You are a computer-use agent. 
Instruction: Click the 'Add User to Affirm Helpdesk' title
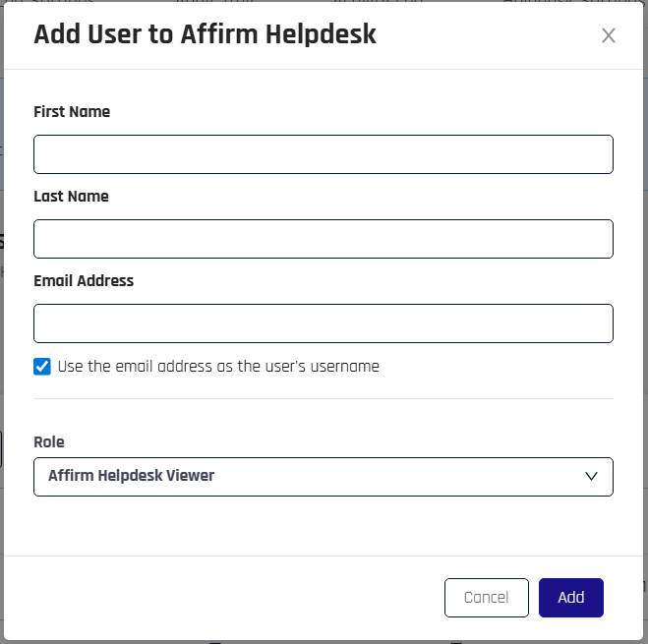coord(205,35)
